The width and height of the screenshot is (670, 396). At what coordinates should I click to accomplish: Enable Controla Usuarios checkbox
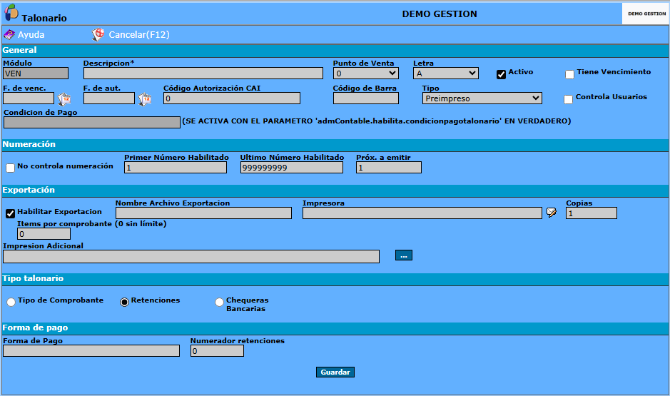[568, 99]
